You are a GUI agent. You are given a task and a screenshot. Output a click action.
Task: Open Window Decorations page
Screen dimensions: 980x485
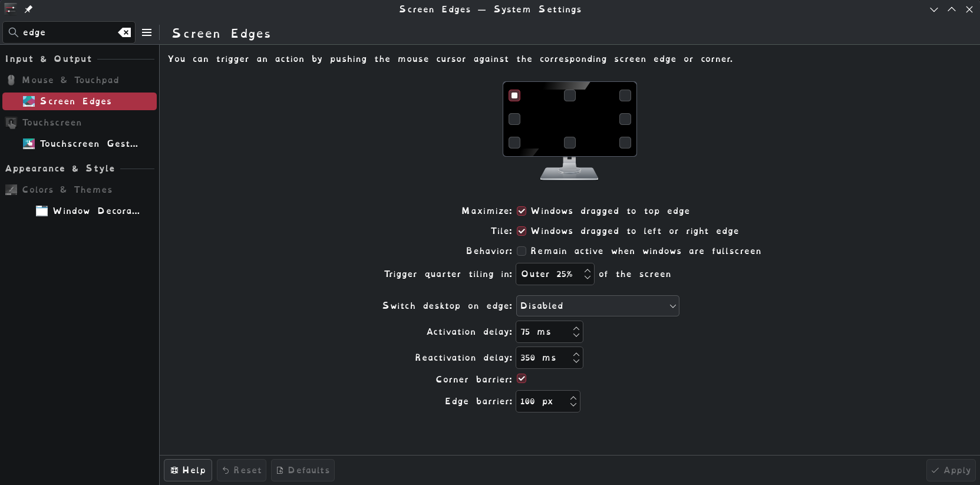coord(80,211)
